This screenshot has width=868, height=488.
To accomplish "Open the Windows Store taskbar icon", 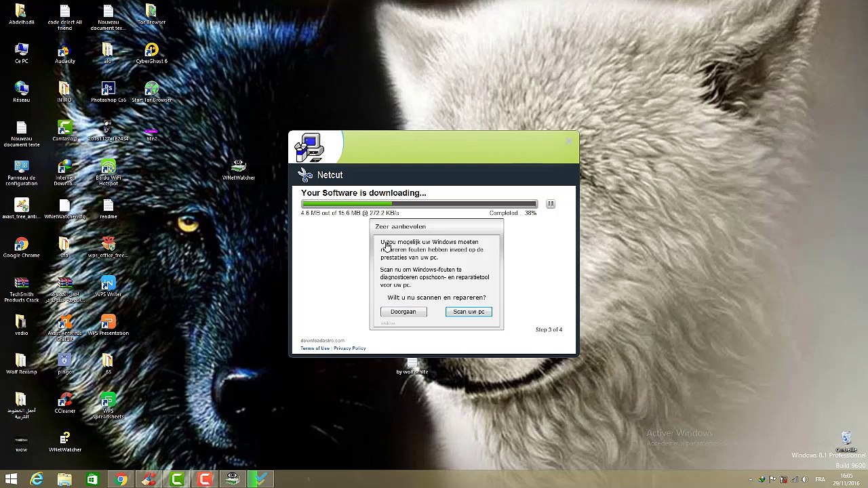I will pyautogui.click(x=92, y=480).
